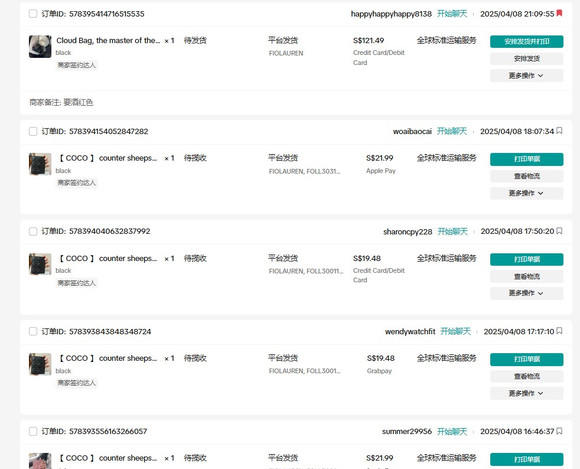Tick checkbox for order 578393843848348724
Image resolution: width=580 pixels, height=469 pixels.
tap(33, 331)
